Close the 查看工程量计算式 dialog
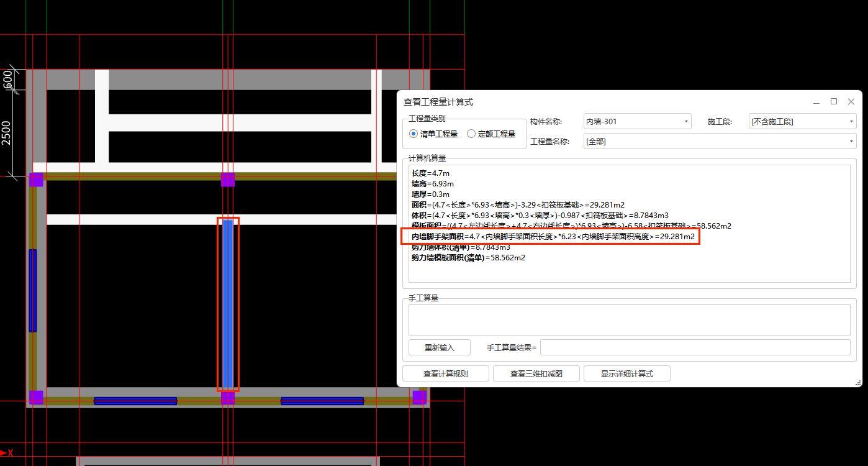Screen dimensions: 868x466 (851, 101)
